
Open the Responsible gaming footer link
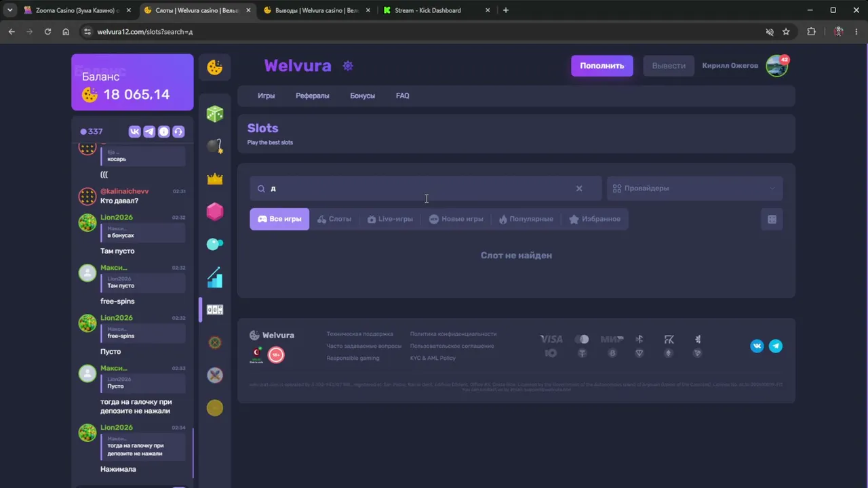click(353, 359)
